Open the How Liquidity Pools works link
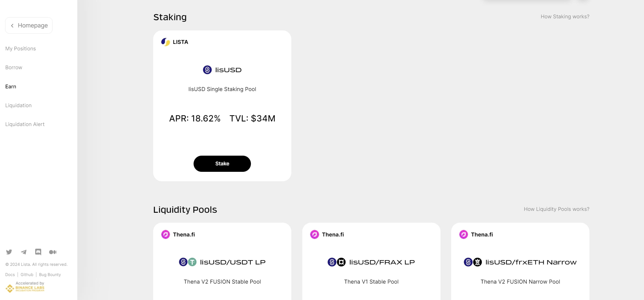The image size is (644, 300). (x=556, y=209)
